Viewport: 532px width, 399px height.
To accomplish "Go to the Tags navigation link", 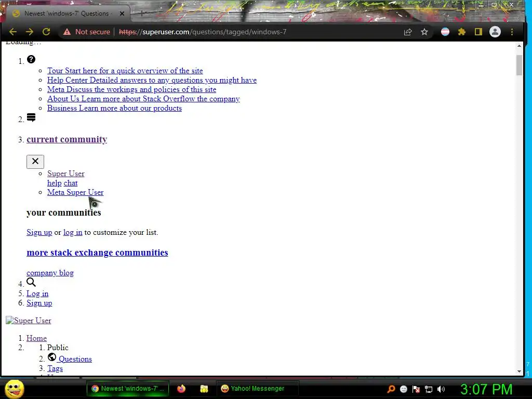I will click(x=55, y=368).
